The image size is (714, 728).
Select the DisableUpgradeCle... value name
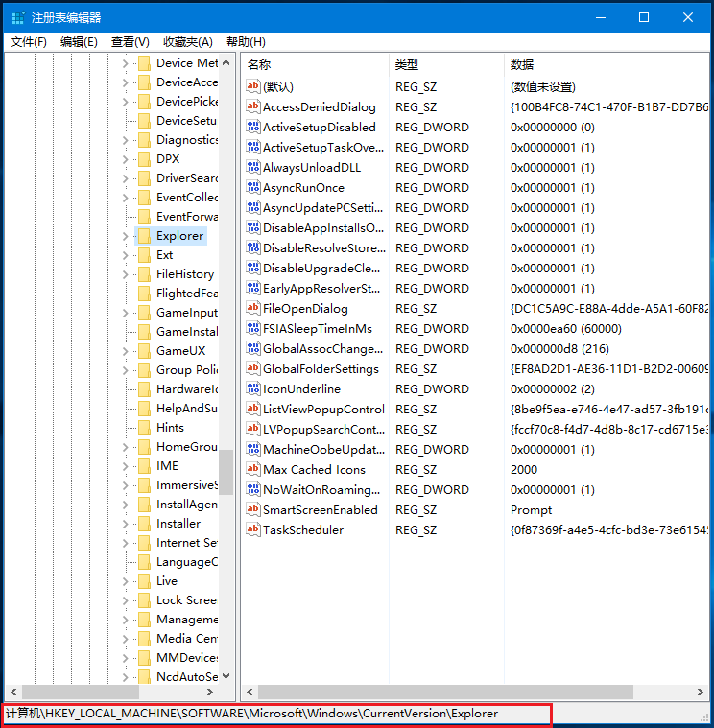321,268
